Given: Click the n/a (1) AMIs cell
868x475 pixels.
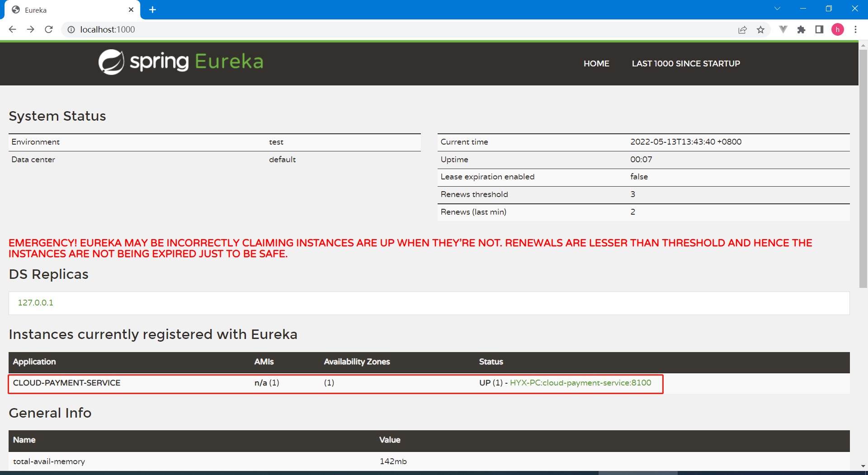Looking at the screenshot, I should [x=267, y=383].
